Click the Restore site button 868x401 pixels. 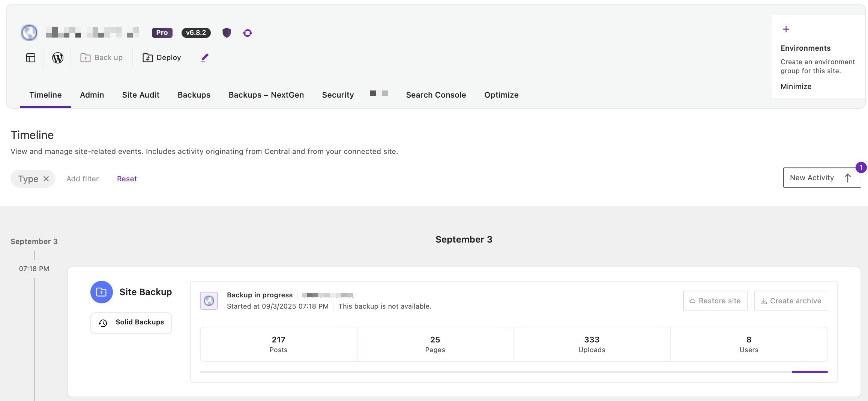coord(715,301)
